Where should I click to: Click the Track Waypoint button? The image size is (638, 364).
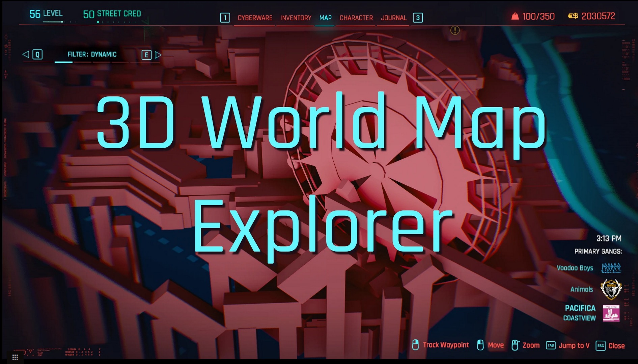(441, 345)
